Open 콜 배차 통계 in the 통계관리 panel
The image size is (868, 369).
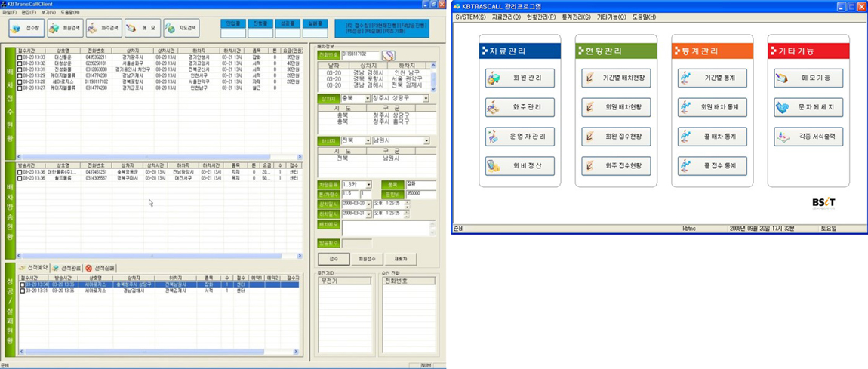[713, 137]
